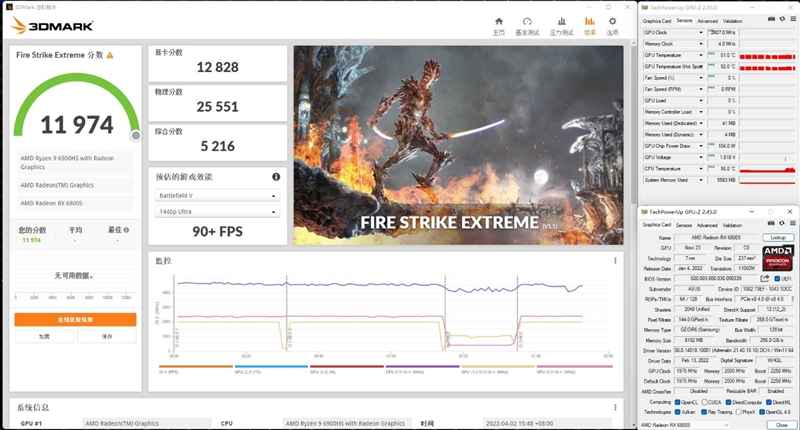Image resolution: width=800 pixels, height=430 pixels.
Task: Toggle the Ray Tracing checkbox
Action: point(704,412)
